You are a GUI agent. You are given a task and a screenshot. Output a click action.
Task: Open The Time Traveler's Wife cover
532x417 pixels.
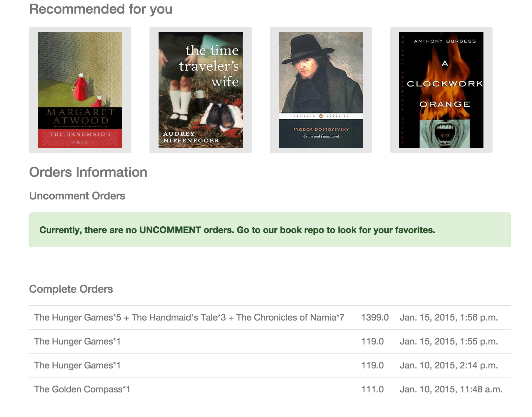tap(201, 90)
